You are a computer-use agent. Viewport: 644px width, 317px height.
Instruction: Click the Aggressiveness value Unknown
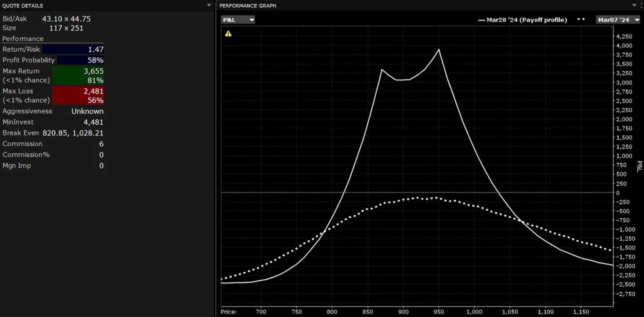pyautogui.click(x=87, y=111)
